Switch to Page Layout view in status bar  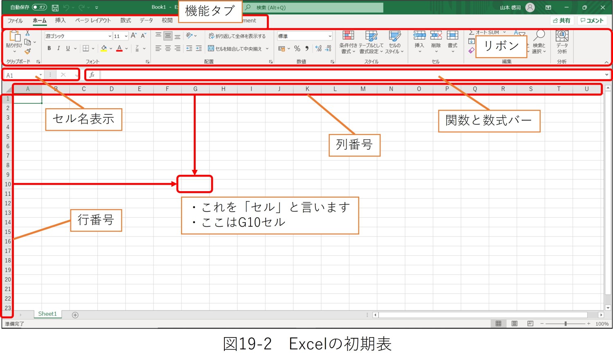click(x=515, y=324)
